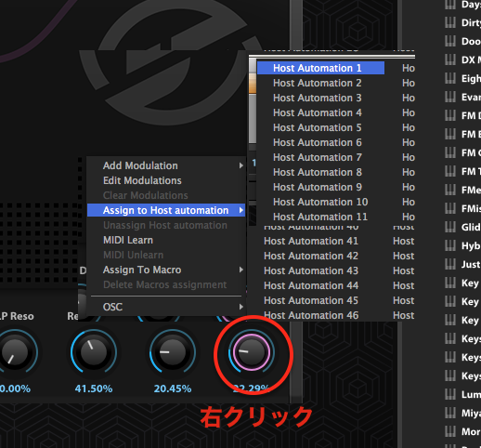The image size is (481, 448).
Task: Click the keyboard icon beside the Glid preset
Action: [450, 227]
